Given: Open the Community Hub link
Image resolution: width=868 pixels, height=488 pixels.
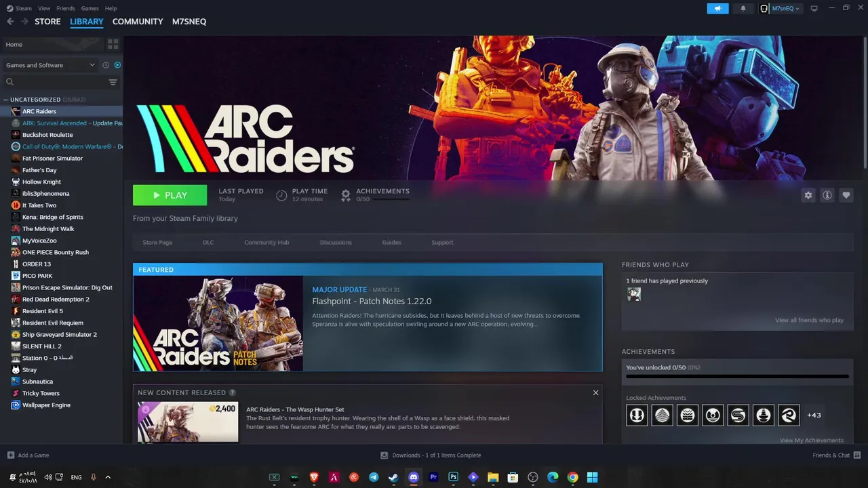Looking at the screenshot, I should pyautogui.click(x=267, y=243).
